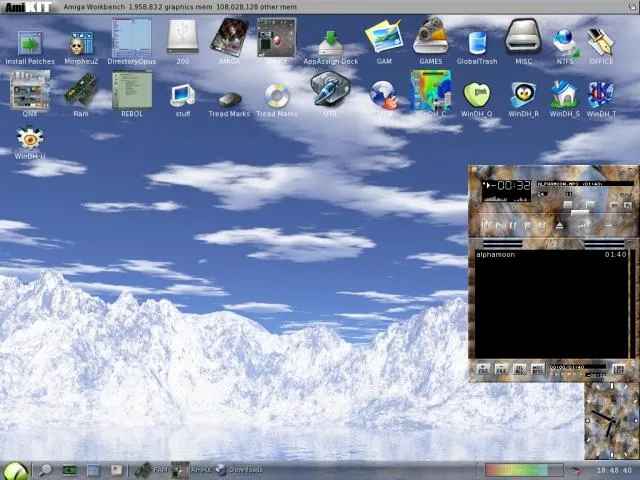Open the playlist Misc Opts menu

tap(538, 369)
